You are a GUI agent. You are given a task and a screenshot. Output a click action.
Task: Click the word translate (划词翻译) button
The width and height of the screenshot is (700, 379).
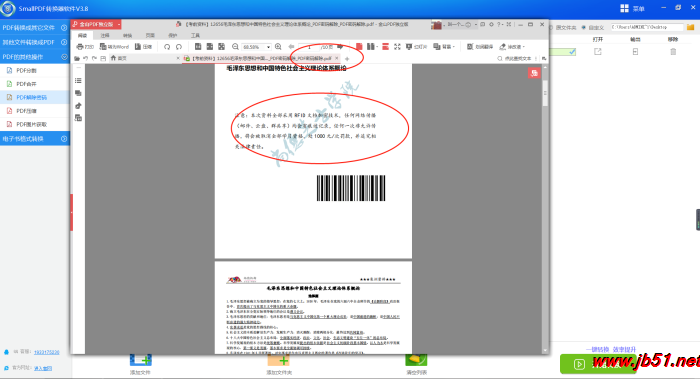480,46
